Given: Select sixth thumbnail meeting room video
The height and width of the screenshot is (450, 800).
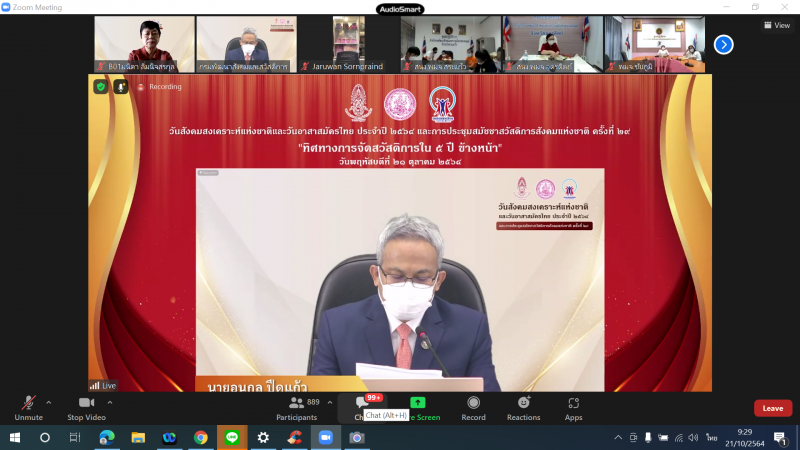Looking at the screenshot, I should point(655,44).
